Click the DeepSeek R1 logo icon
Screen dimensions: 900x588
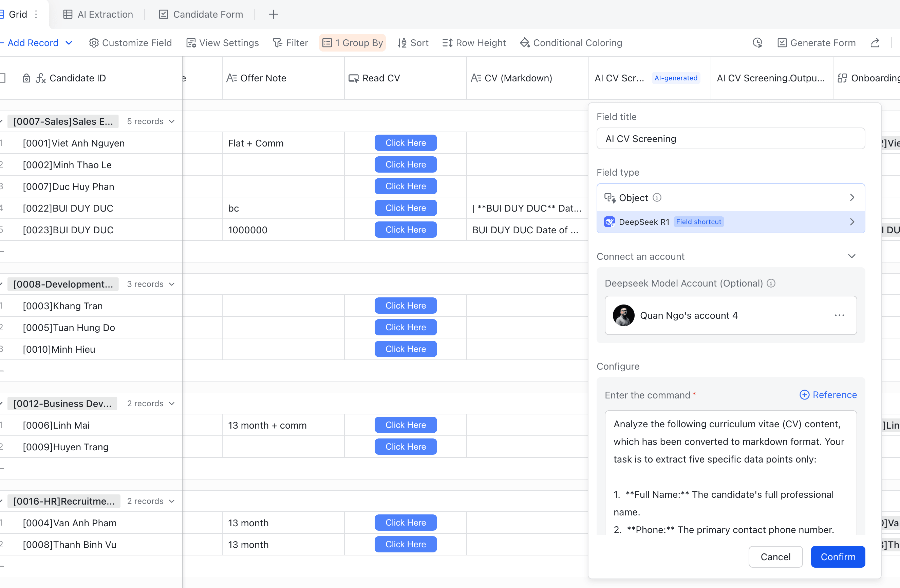tap(609, 222)
